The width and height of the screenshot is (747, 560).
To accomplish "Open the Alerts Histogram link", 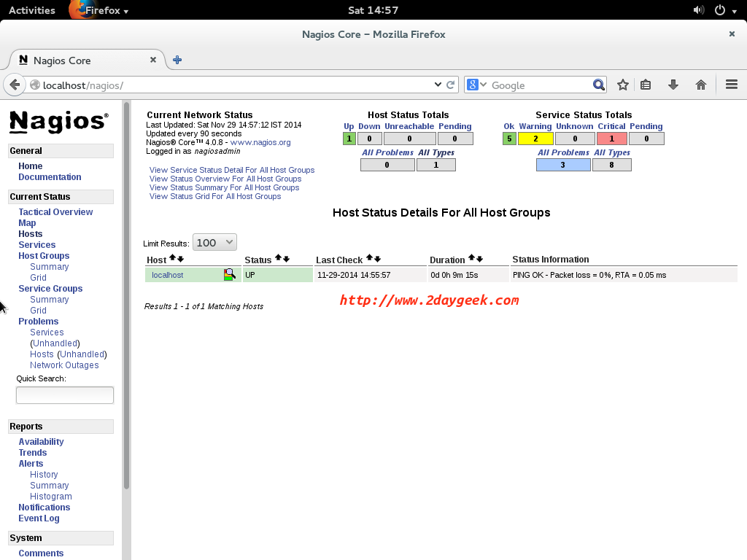I will (x=51, y=497).
